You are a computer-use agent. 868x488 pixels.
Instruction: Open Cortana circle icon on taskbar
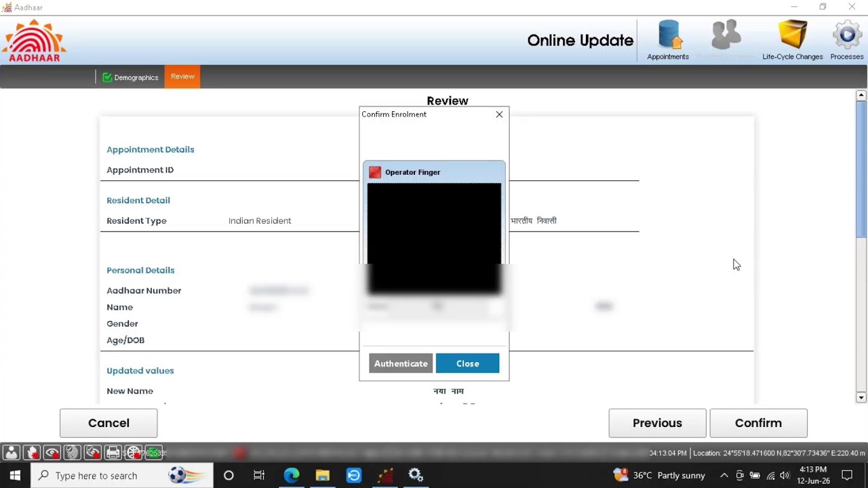coord(229,475)
